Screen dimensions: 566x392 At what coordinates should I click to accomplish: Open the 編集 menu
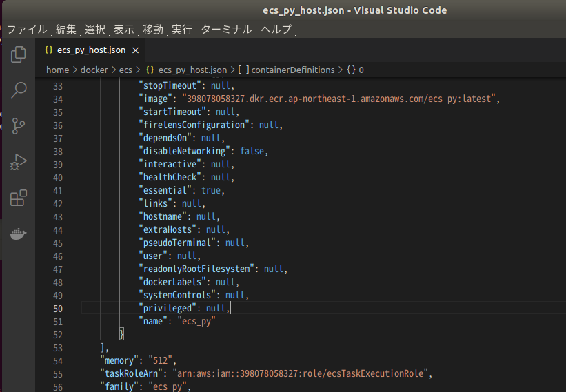[66, 29]
